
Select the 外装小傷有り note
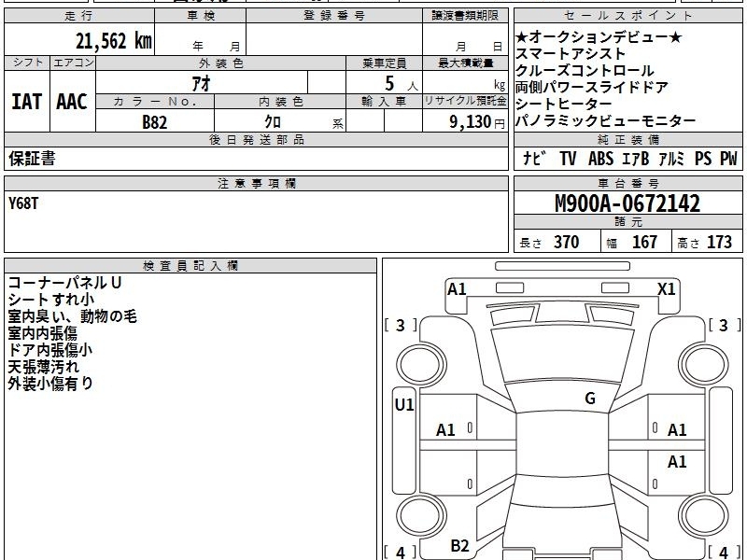50,384
